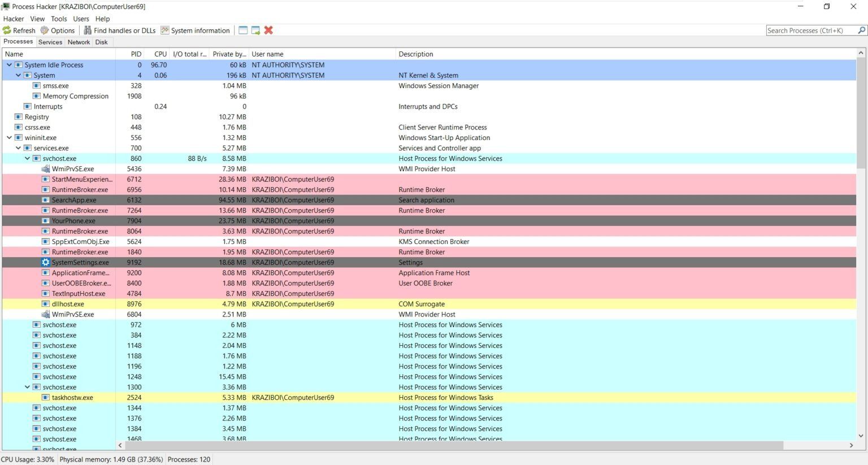The height and width of the screenshot is (465, 868).
Task: Click the Refresh toolbar icon
Action: [x=7, y=31]
